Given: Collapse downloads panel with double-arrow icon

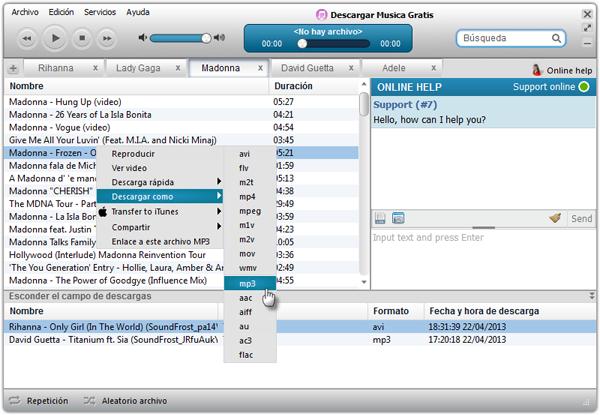Looking at the screenshot, I should (x=592, y=296).
